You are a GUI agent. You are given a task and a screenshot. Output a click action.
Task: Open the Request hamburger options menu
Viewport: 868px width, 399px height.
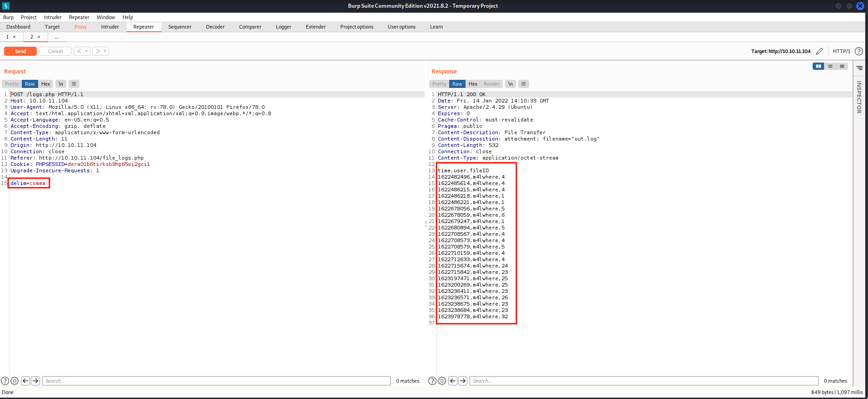[x=74, y=84]
